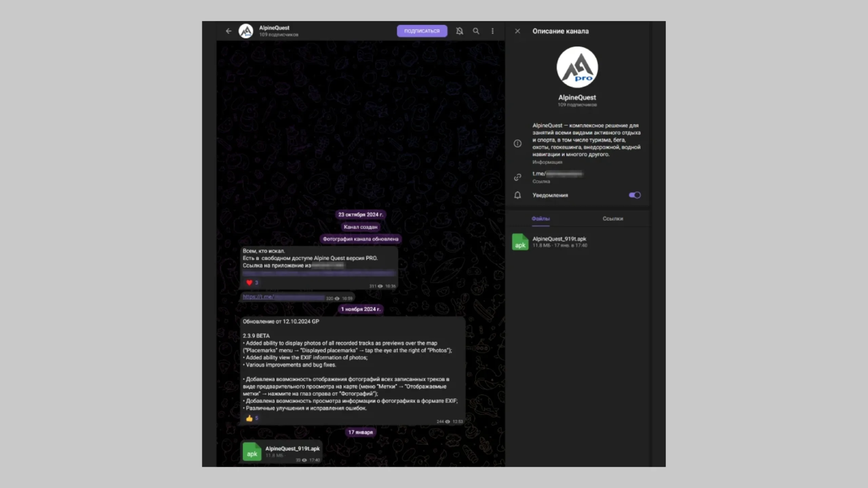Open large AlpineQuest pro profile picture
This screenshot has height=488, width=868.
click(x=577, y=67)
